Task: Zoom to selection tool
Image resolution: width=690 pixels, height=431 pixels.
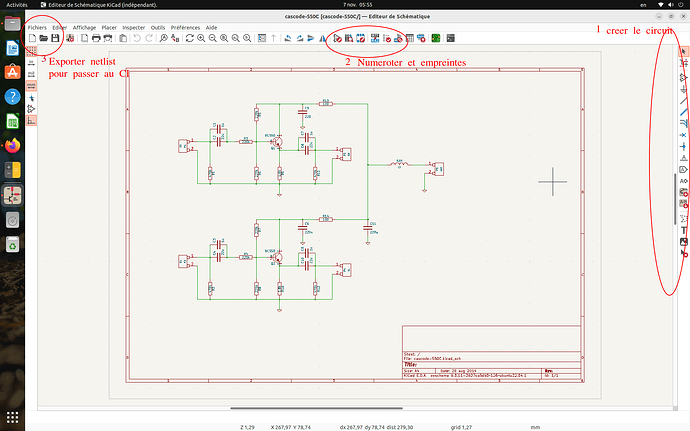Action: pyautogui.click(x=247, y=38)
